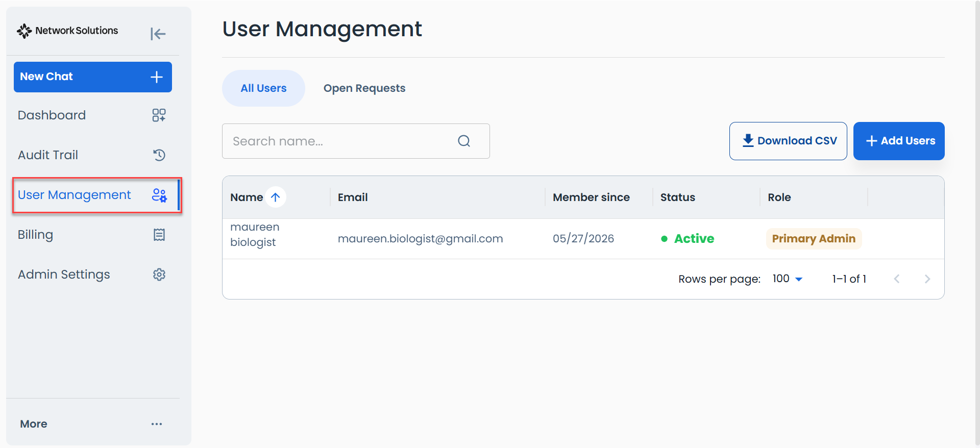Switch to the Open Requests tab
Image resolution: width=980 pixels, height=448 pixels.
click(x=364, y=88)
